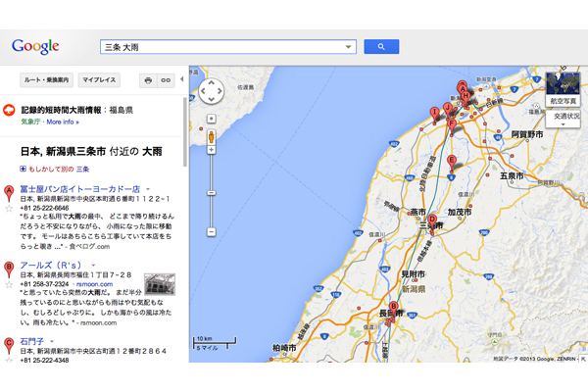Expand the 交通状況 traffic dropdown

[563, 120]
